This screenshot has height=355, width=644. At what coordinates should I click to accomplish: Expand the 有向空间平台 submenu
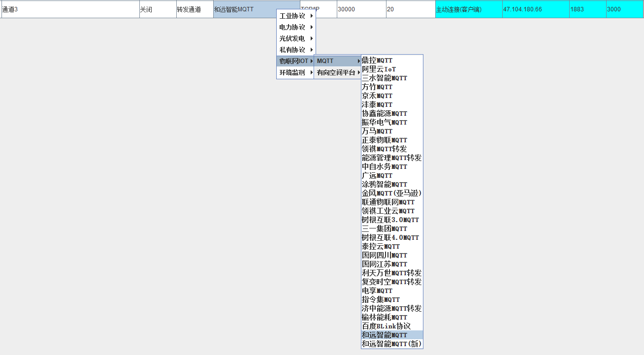[338, 72]
